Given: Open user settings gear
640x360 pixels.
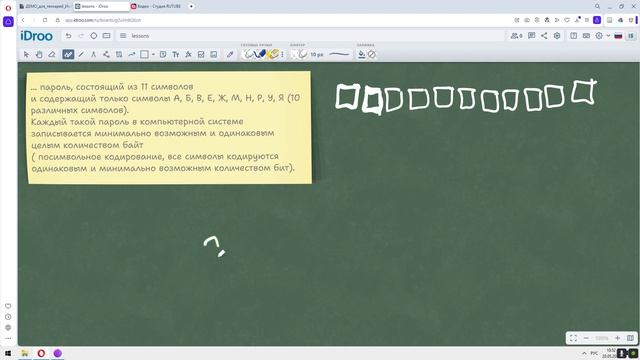Looking at the screenshot, I should coord(599,36).
